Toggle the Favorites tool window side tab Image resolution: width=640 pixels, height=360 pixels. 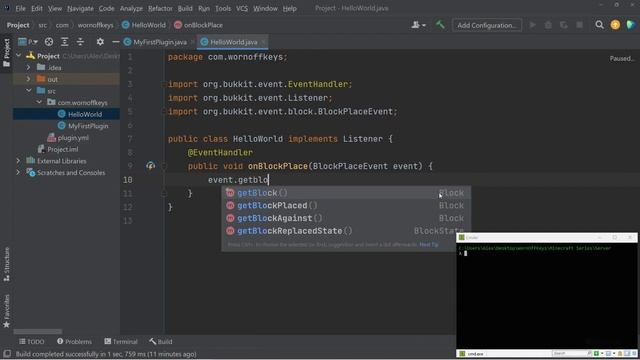(x=6, y=311)
